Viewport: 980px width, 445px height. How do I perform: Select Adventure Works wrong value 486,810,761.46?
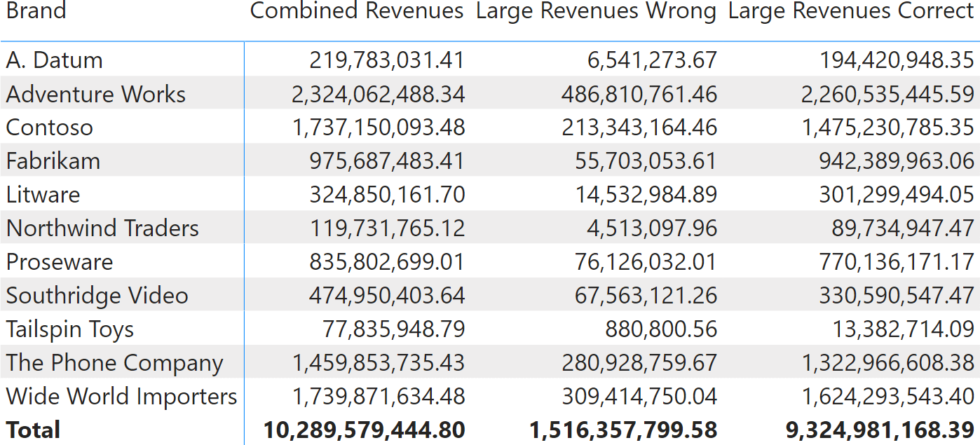click(x=639, y=94)
